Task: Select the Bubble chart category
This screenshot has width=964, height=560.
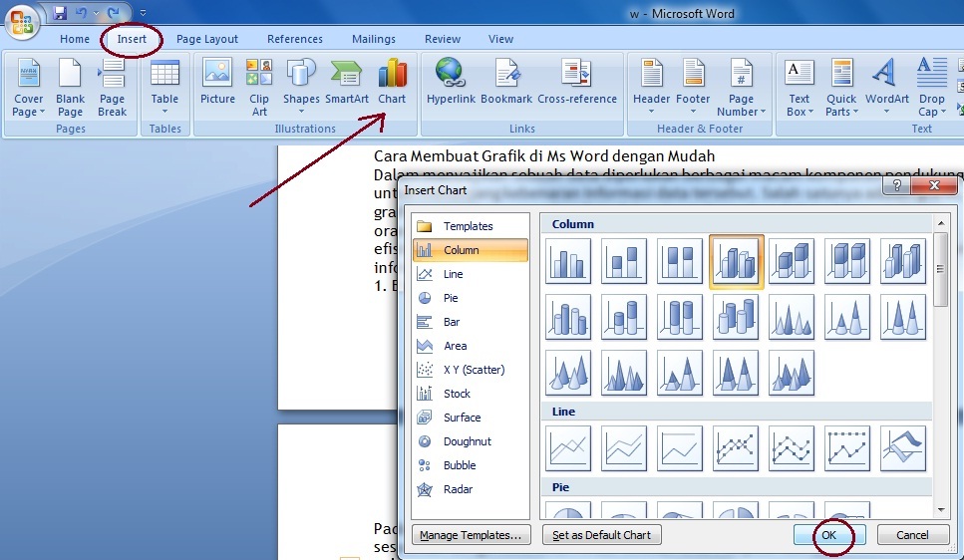Action: 471,465
